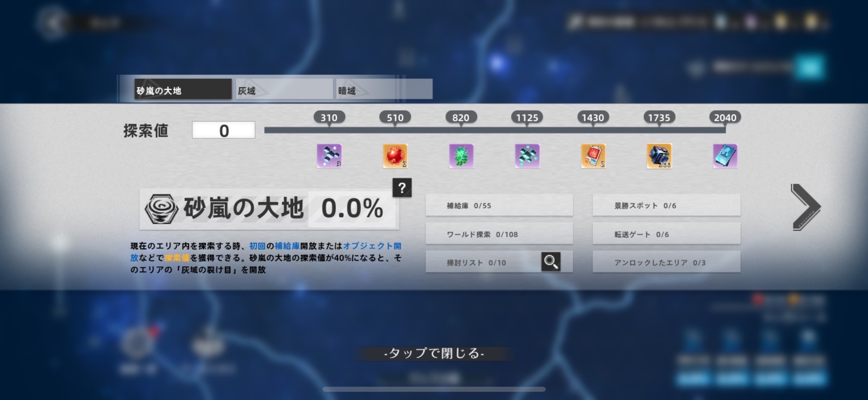This screenshot has width=868, height=400.
Task: Select the green crystal reward under 820
Action: coord(461,156)
